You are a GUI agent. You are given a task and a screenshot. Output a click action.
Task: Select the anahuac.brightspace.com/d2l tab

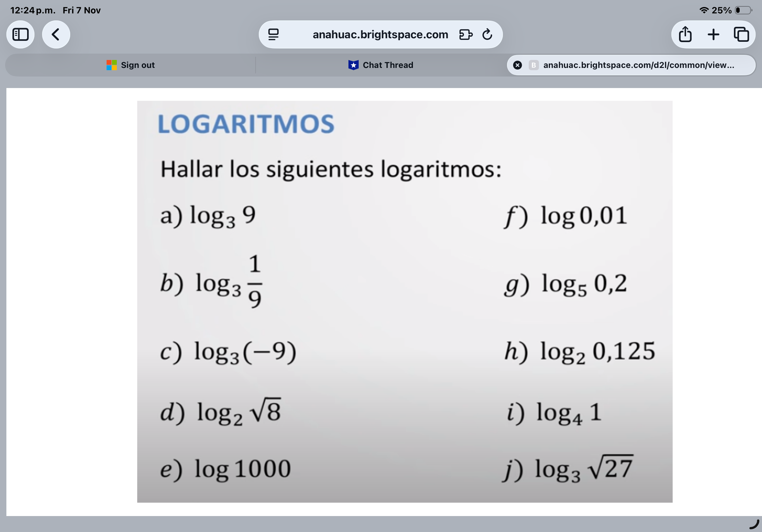click(x=638, y=65)
